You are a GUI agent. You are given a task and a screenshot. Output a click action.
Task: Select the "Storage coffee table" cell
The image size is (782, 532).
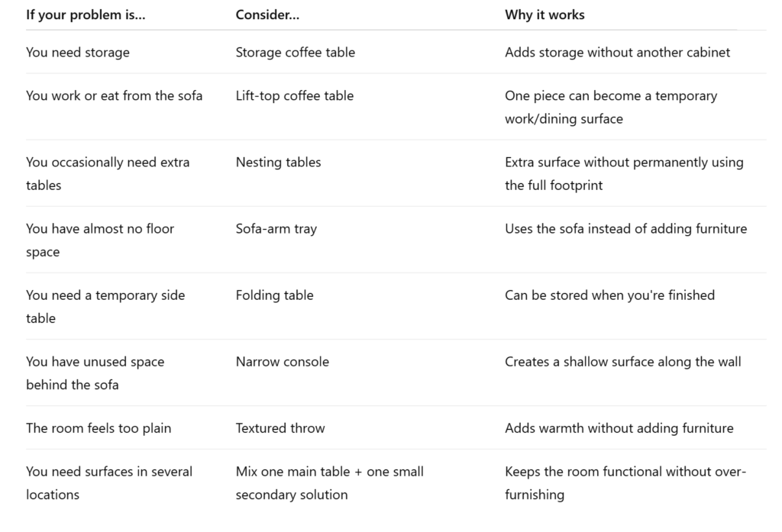pyautogui.click(x=296, y=53)
